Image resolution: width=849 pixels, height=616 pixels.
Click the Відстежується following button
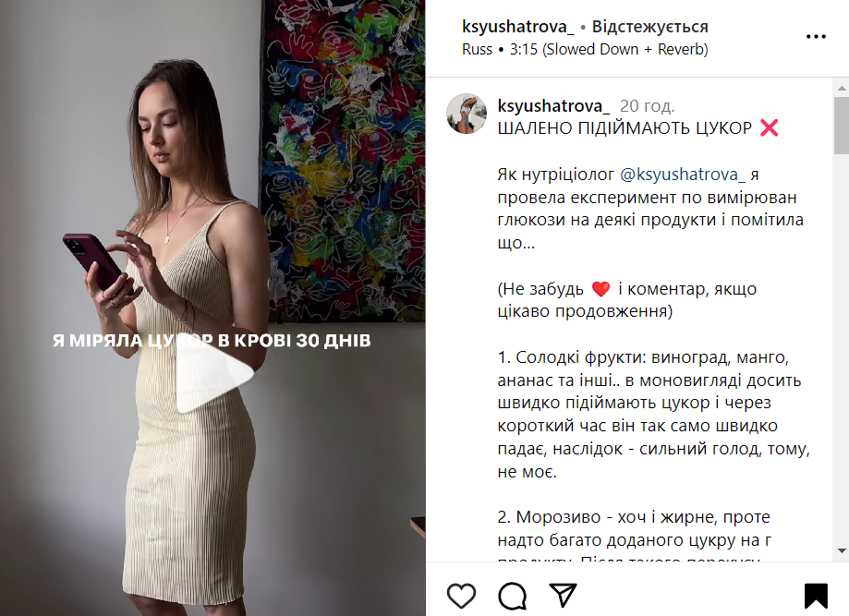point(649,27)
